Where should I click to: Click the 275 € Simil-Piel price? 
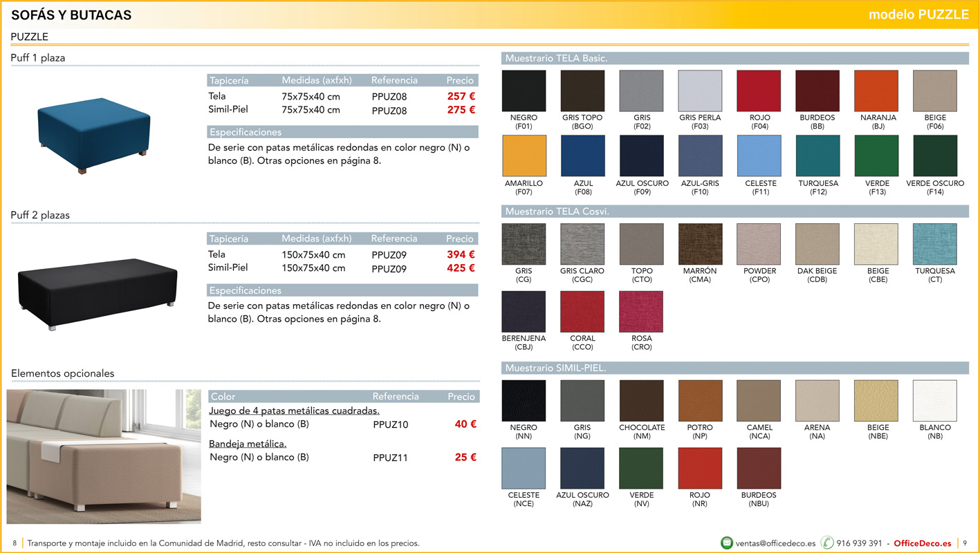461,110
